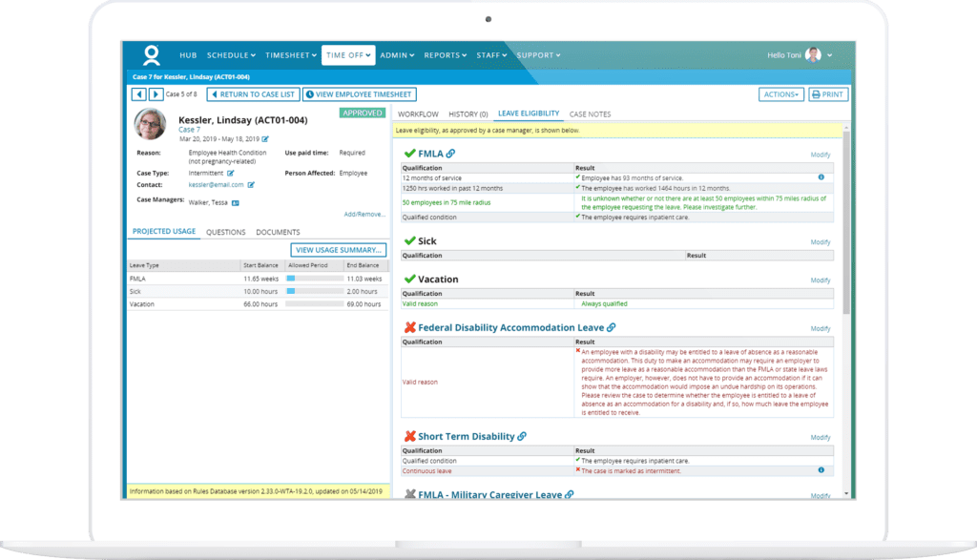The width and height of the screenshot is (977, 560).
Task: Click the link icon next to FMLA heading
Action: pyautogui.click(x=450, y=152)
